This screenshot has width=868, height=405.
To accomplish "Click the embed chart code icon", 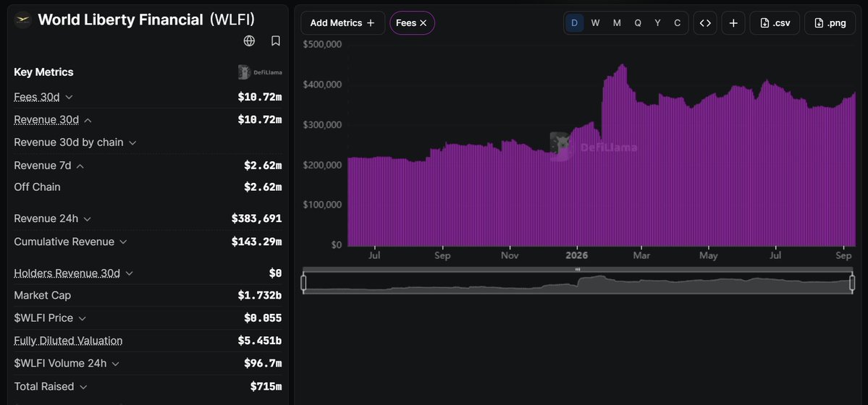I will (704, 23).
